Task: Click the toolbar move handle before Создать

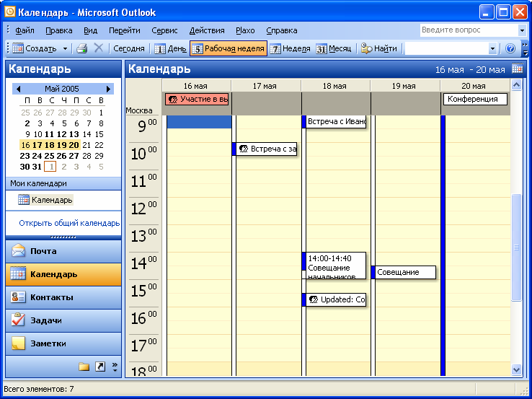Action: [x=8, y=48]
